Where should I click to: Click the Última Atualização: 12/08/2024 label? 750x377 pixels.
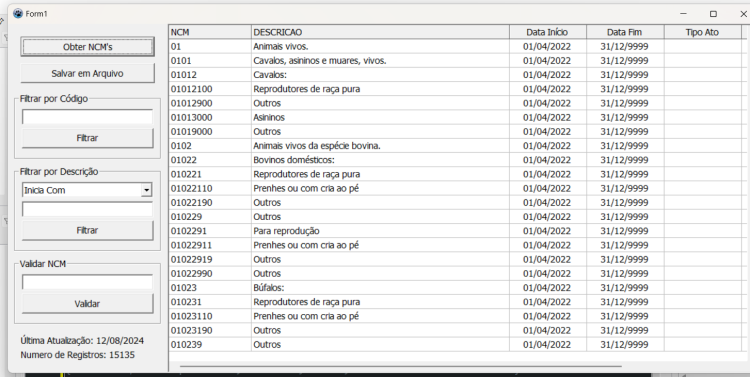82,341
